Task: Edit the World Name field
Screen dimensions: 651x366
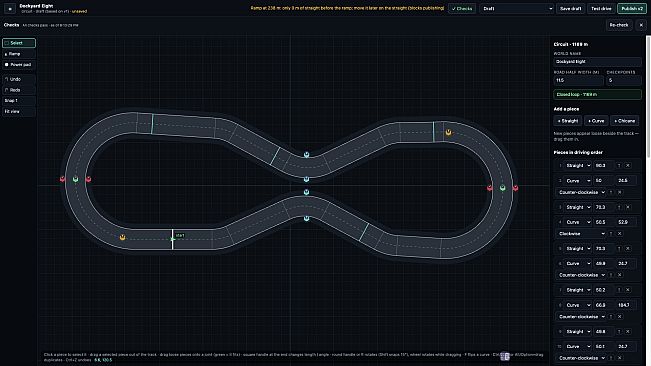Action: (x=597, y=61)
